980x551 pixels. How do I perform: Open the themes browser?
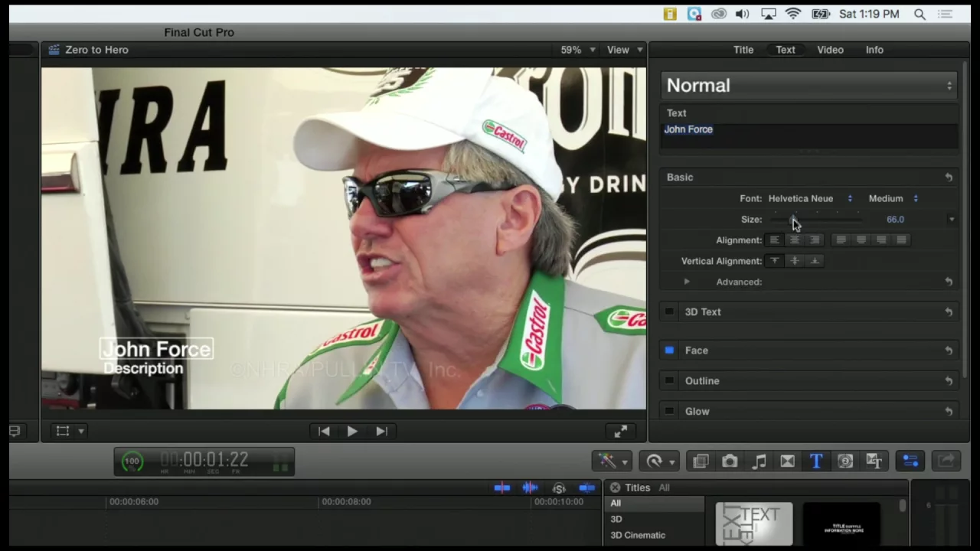[874, 461]
